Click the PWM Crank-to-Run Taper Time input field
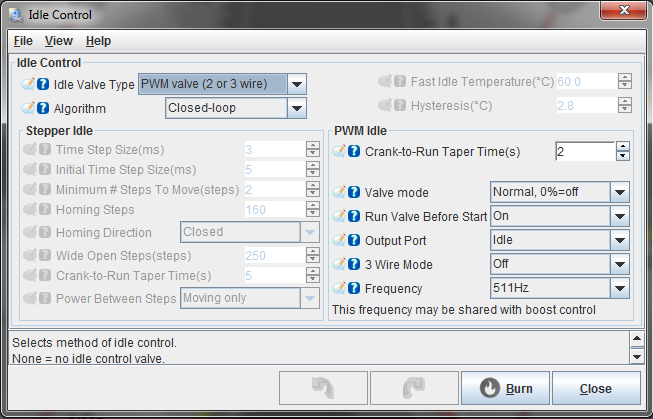The width and height of the screenshot is (653, 419). pyautogui.click(x=585, y=151)
